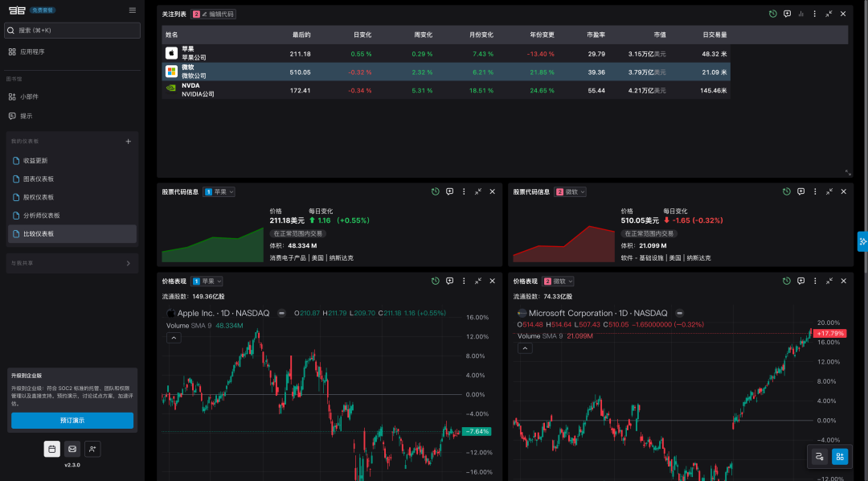Select the NVDA row in watchlist
This screenshot has height=481, width=868.
click(445, 90)
